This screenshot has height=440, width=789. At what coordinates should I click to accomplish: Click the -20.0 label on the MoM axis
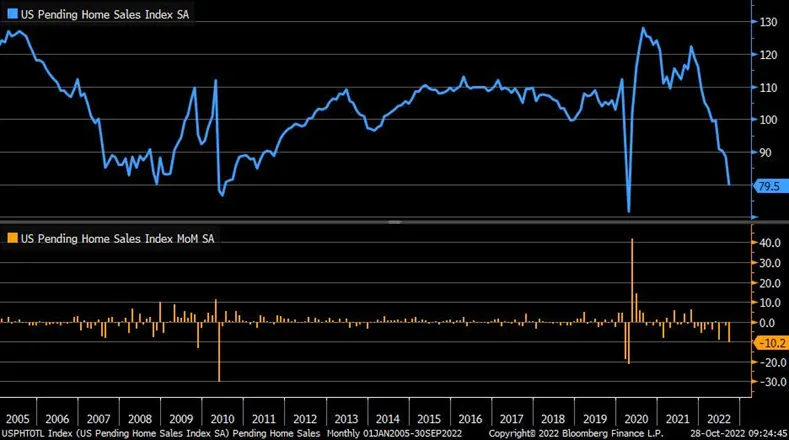[x=772, y=362]
